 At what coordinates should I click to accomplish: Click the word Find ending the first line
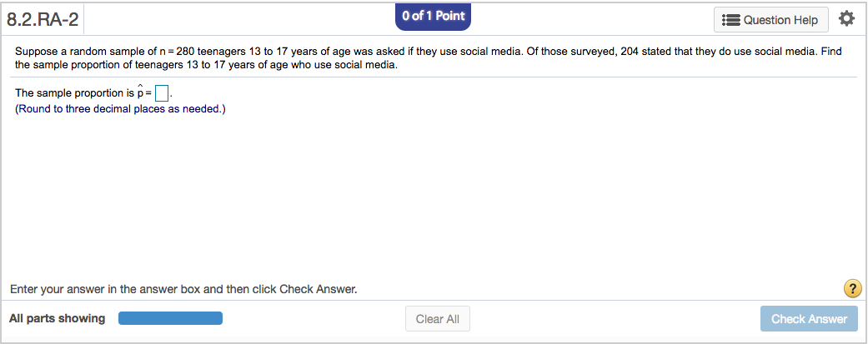[x=830, y=52]
